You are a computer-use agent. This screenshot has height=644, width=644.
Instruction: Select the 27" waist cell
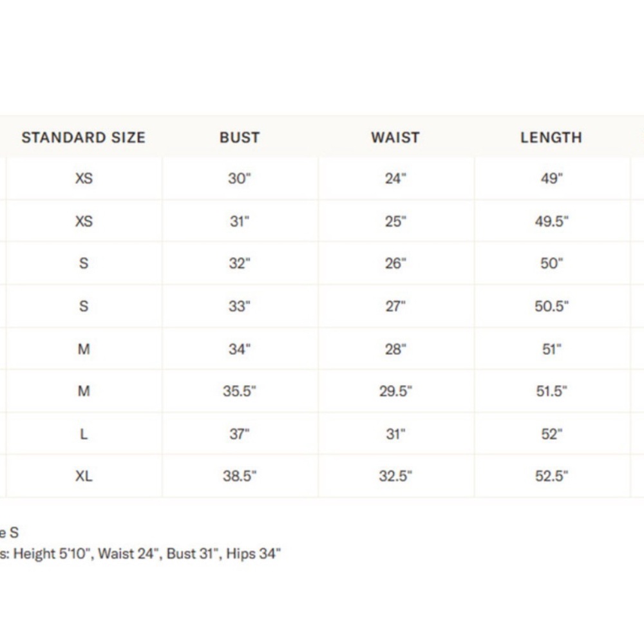[x=395, y=306]
